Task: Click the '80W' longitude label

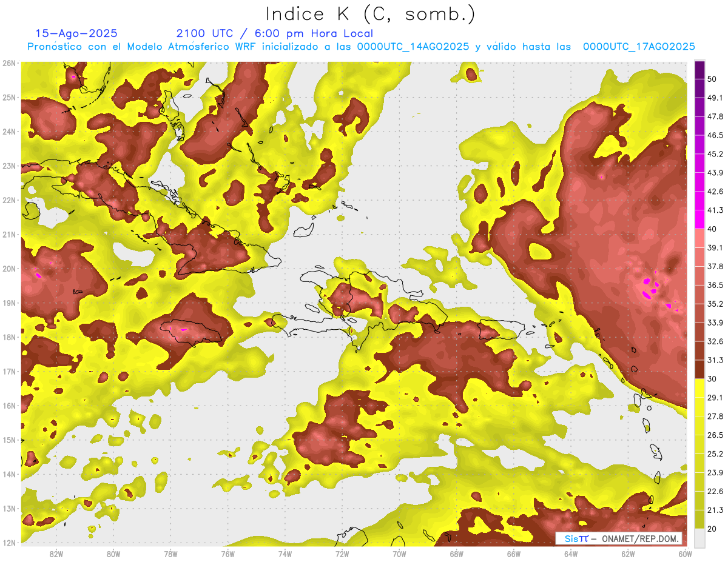Action: pos(113,554)
